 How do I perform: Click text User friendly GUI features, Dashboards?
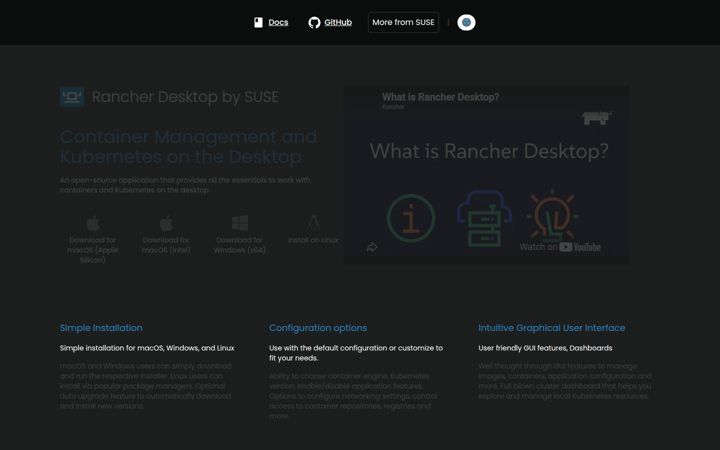coord(545,348)
